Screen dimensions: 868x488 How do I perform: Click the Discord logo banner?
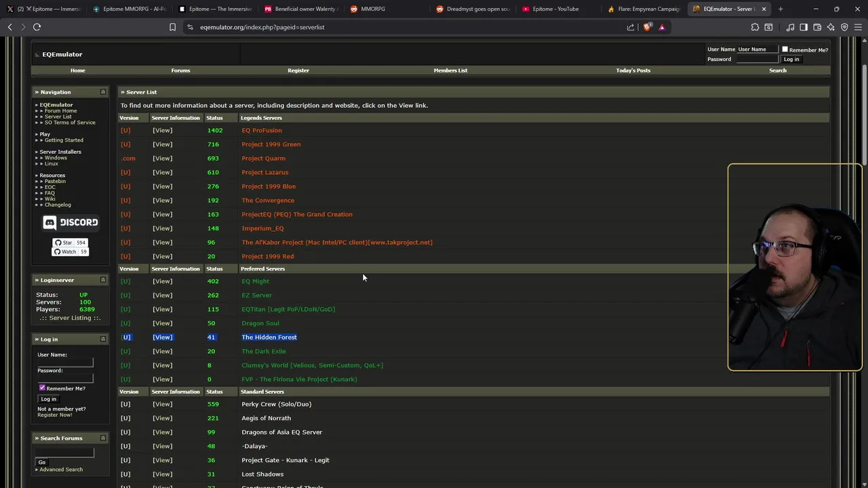[71, 222]
